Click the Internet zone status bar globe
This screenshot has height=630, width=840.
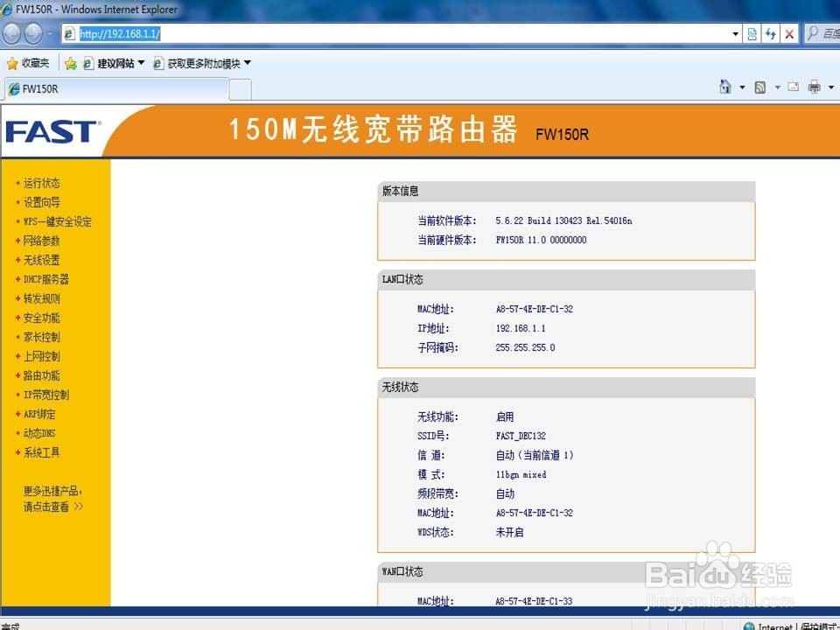(x=749, y=626)
